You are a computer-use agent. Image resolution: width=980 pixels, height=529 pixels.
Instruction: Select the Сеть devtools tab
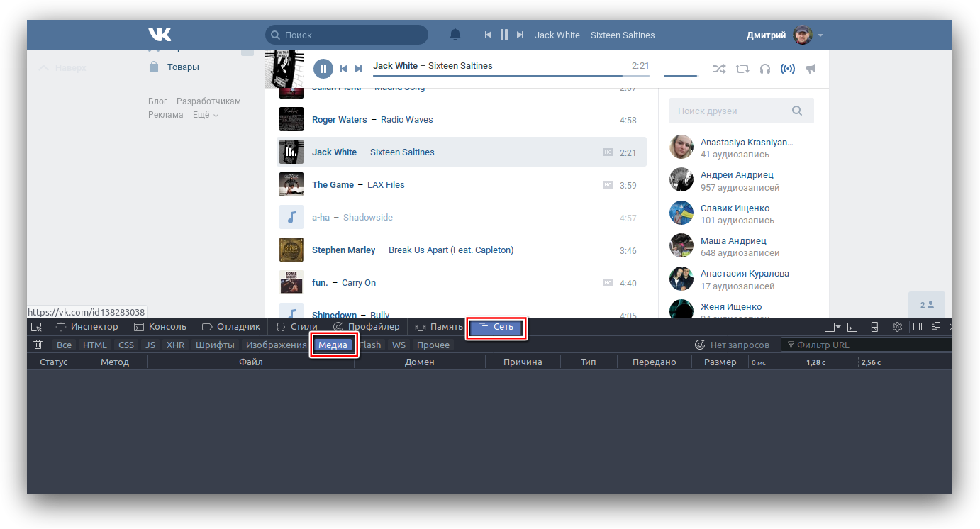(x=496, y=327)
